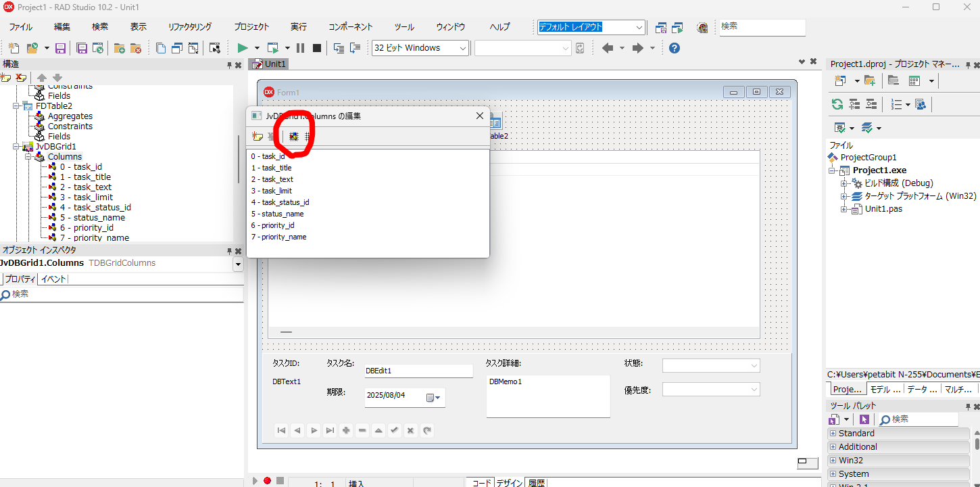Screen dimensions: 980x487
Task: Select the new column icon in Columns editor
Action: 256,136
